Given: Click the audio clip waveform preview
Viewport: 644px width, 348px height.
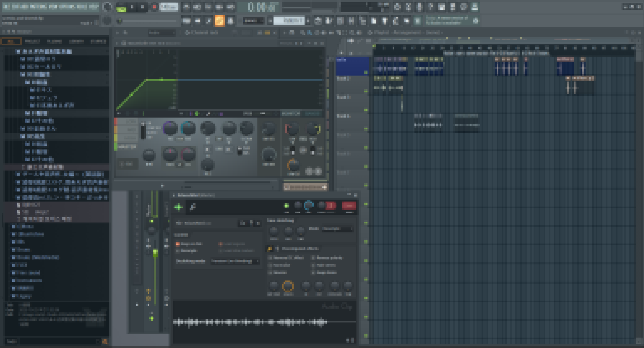Looking at the screenshot, I should [x=264, y=322].
